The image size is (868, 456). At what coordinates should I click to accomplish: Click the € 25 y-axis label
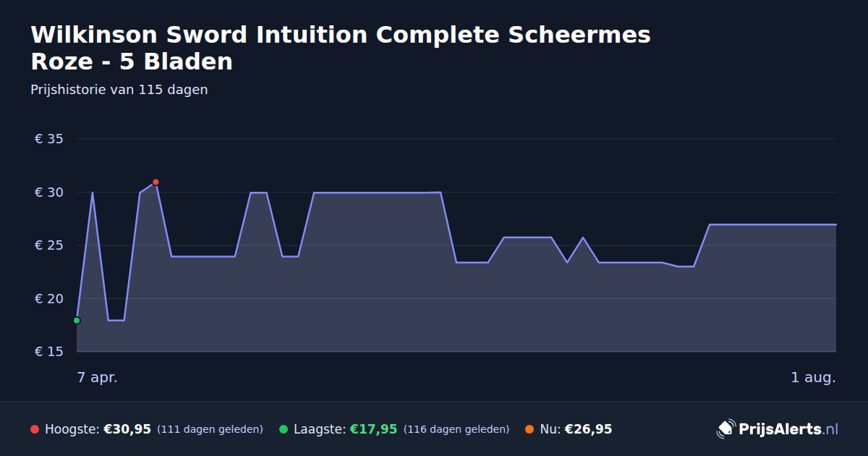[49, 245]
